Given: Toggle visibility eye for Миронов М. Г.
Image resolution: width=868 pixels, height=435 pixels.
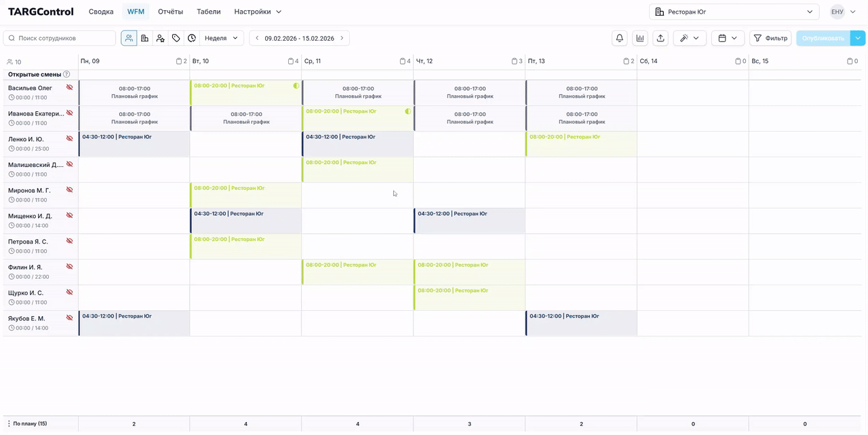Looking at the screenshot, I should pyautogui.click(x=69, y=190).
